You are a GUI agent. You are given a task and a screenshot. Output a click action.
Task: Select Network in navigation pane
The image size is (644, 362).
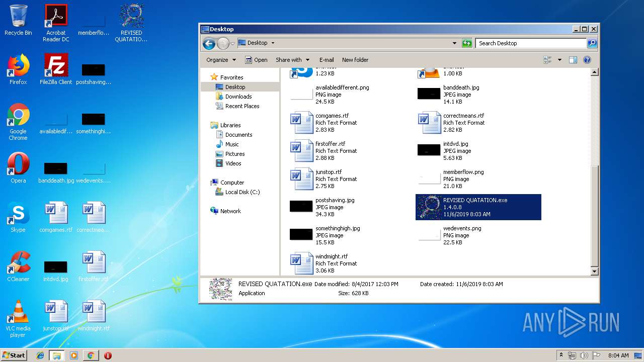click(230, 211)
